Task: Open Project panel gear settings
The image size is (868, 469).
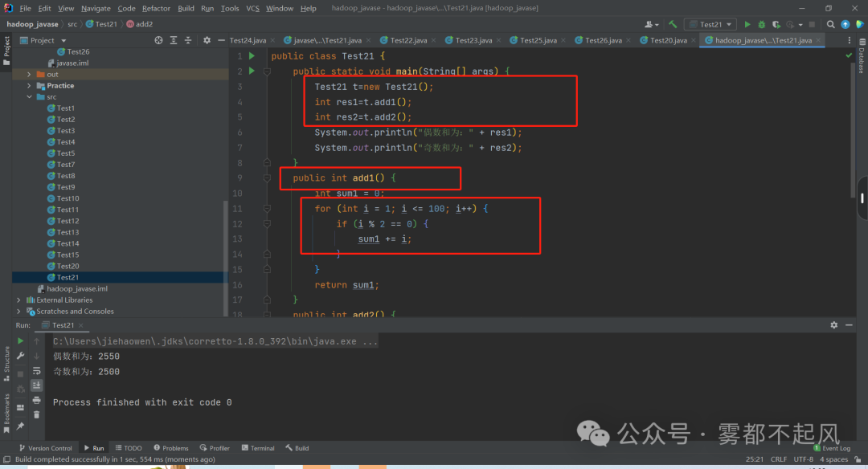Action: pyautogui.click(x=207, y=40)
